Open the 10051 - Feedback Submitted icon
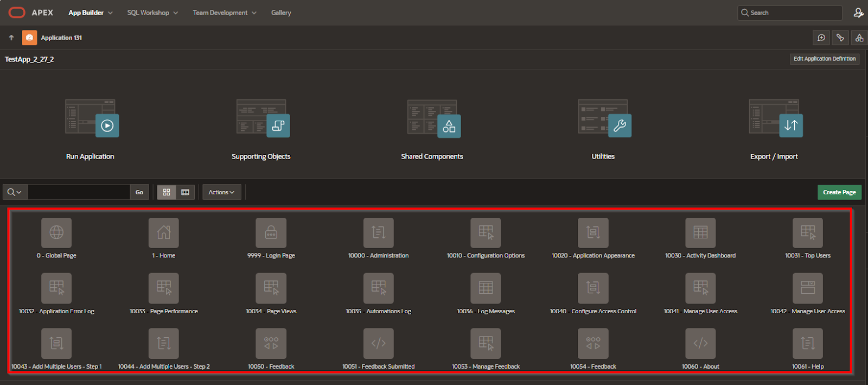The width and height of the screenshot is (868, 385). (379, 343)
